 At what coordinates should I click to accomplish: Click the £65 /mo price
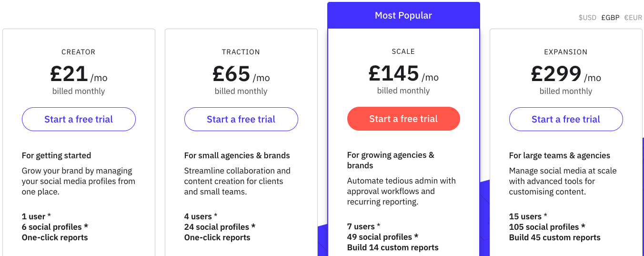pyautogui.click(x=241, y=74)
